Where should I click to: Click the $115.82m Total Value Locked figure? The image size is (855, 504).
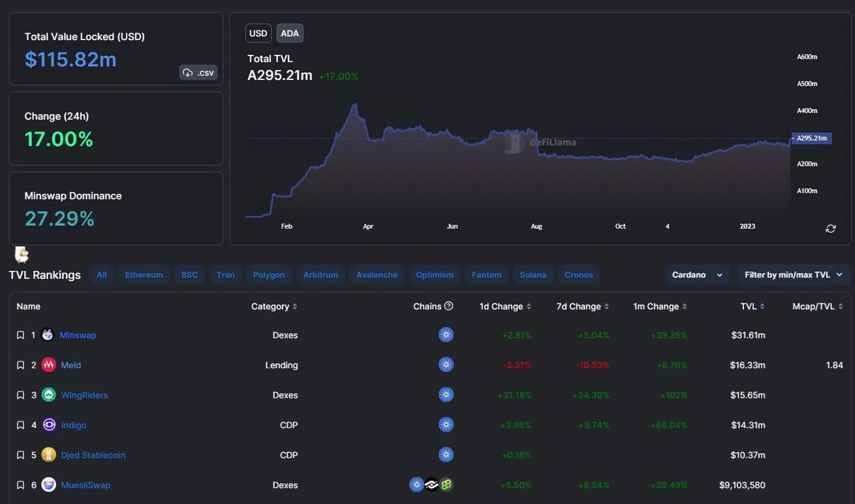click(71, 59)
